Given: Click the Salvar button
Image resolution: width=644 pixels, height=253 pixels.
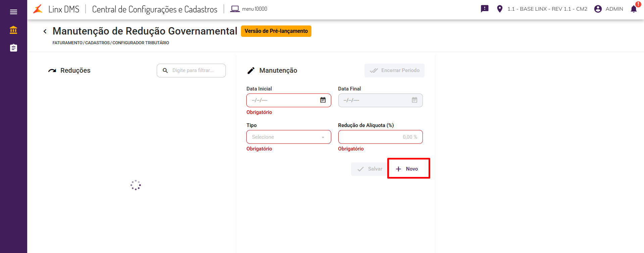Looking at the screenshot, I should [369, 169].
